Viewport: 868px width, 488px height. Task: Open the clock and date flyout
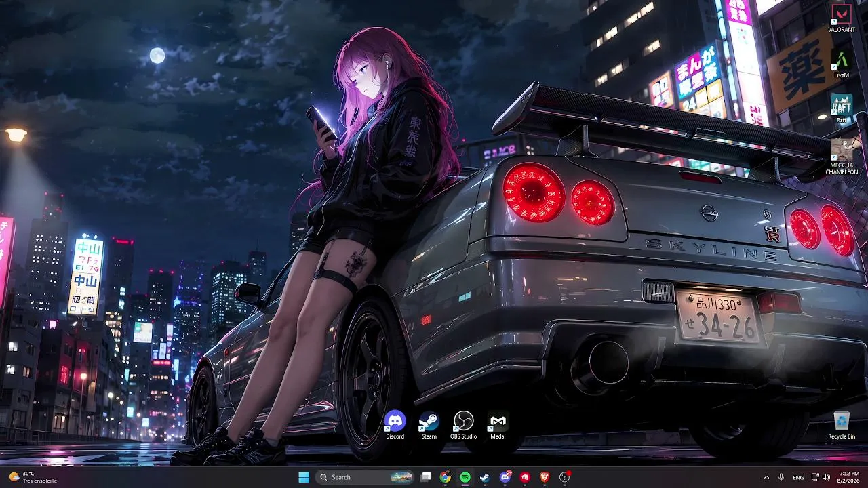[x=849, y=477]
